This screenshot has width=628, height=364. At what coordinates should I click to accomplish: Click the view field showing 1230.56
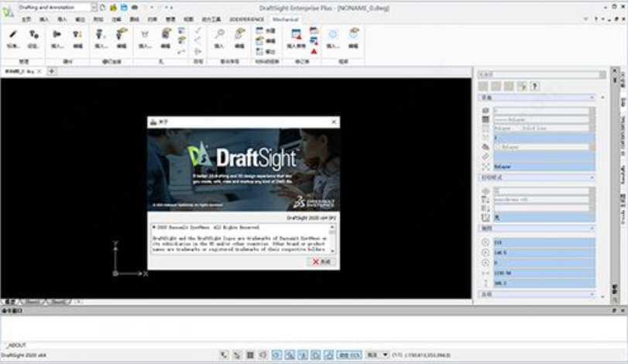click(x=544, y=273)
